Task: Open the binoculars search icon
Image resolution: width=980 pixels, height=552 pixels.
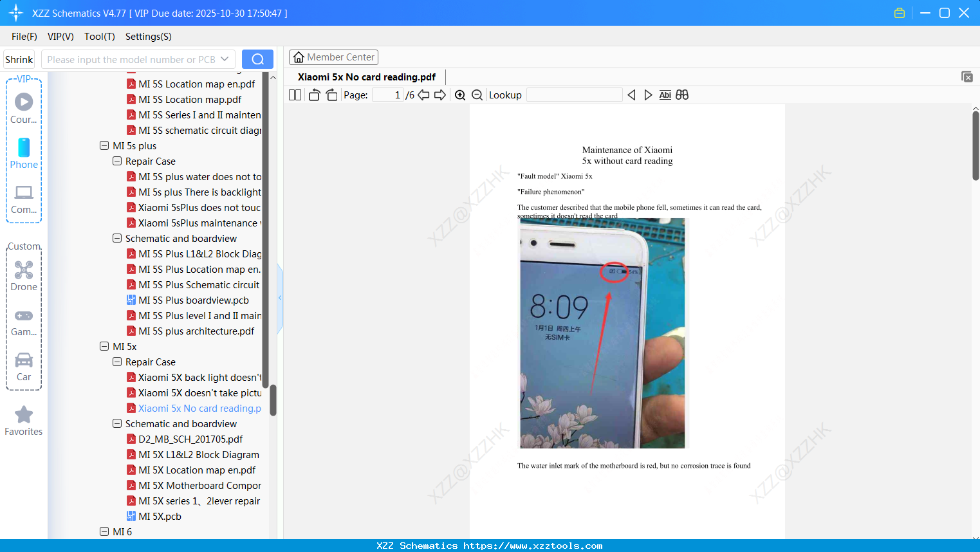Action: point(682,95)
